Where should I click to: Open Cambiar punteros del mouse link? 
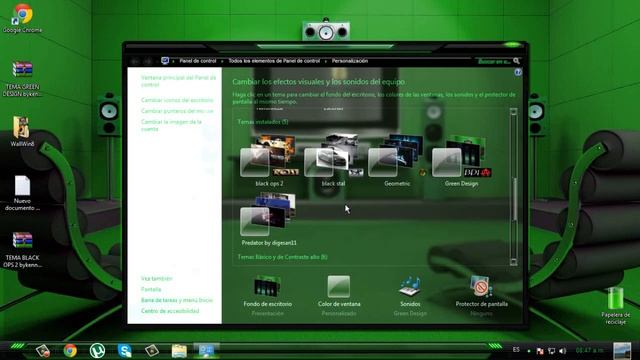(x=177, y=111)
